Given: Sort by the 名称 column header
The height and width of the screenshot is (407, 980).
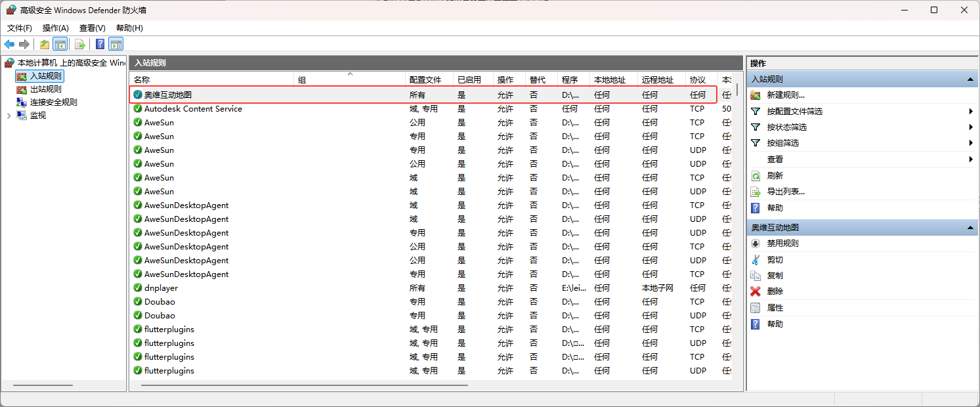Looking at the screenshot, I should coord(212,79).
